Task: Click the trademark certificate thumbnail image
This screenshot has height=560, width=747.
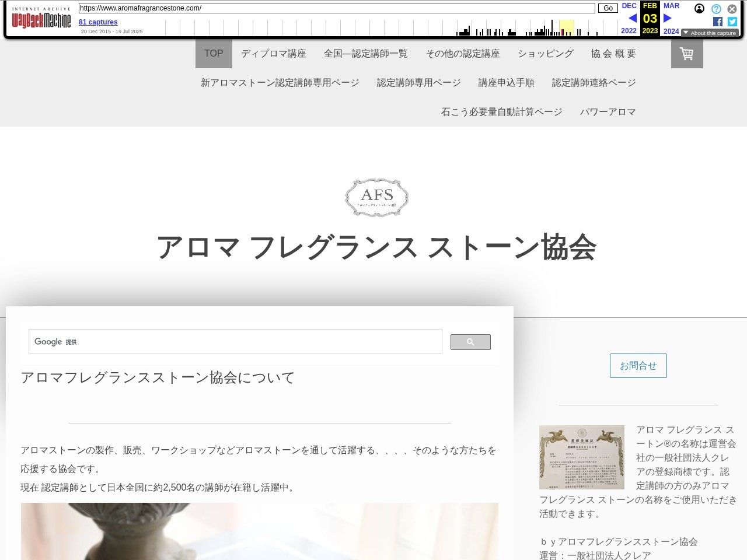Action: pos(581,457)
